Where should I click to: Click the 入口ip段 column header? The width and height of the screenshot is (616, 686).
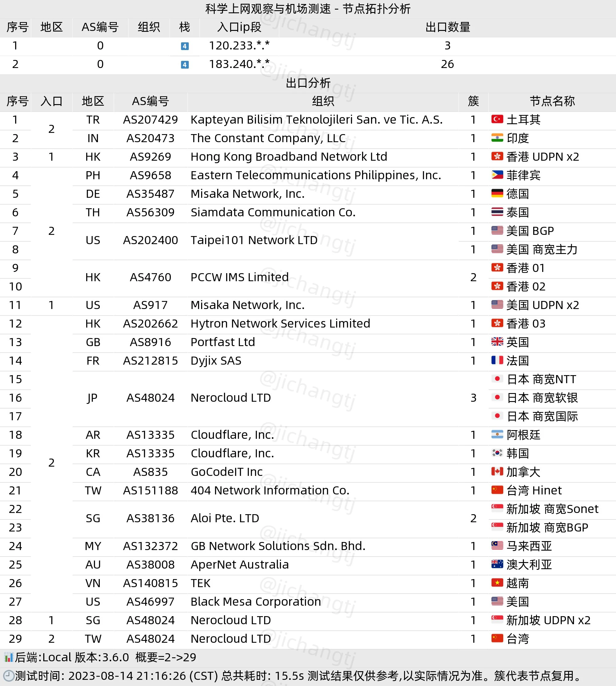click(239, 27)
